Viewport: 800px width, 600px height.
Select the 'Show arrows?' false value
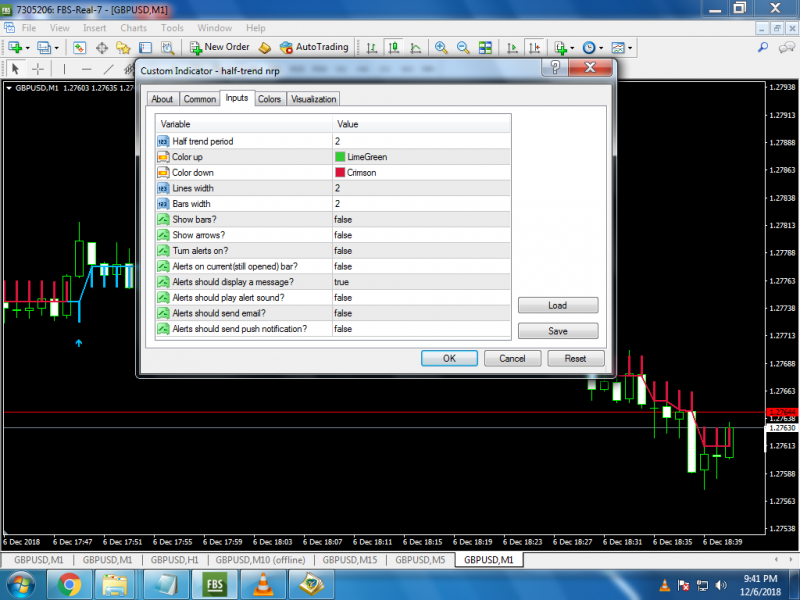(421, 235)
